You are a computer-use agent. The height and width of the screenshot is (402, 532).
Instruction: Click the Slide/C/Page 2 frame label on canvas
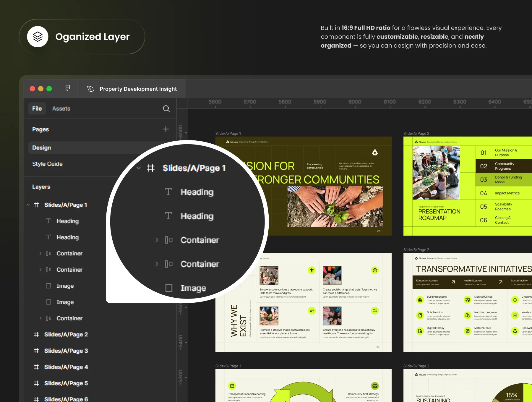coord(416,366)
